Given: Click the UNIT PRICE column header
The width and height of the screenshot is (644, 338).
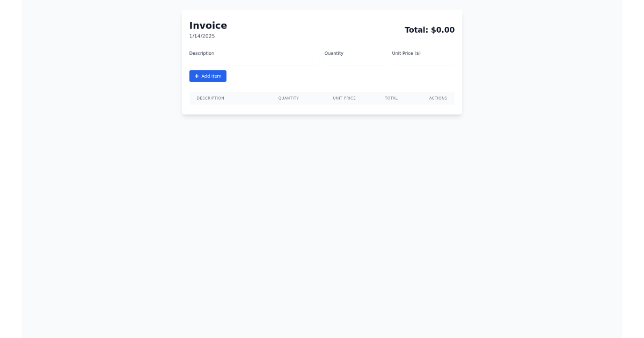Looking at the screenshot, I should [x=344, y=98].
